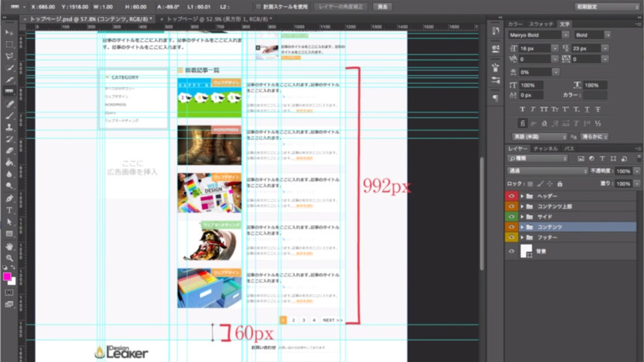The height and width of the screenshot is (362, 644).
Task: Change screen mode icon in toolbar
Action: pyautogui.click(x=9, y=304)
